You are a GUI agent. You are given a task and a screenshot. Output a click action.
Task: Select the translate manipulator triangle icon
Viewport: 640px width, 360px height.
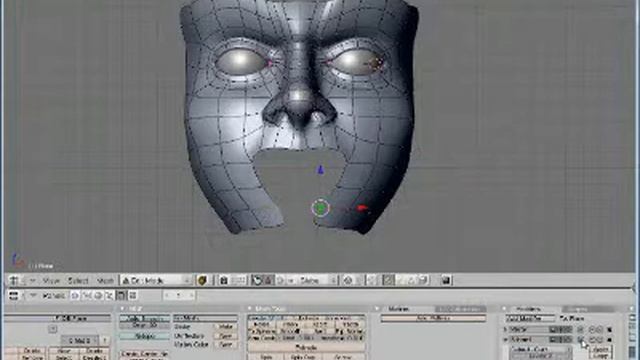(268, 280)
